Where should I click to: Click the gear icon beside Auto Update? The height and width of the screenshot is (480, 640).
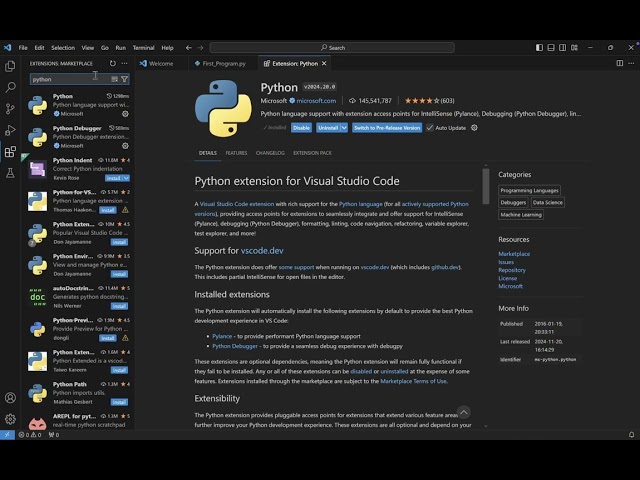[x=474, y=128]
